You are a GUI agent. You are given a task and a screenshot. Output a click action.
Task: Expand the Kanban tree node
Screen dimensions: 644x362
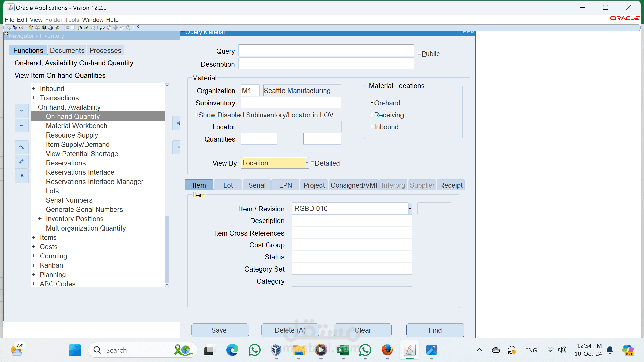[x=34, y=265]
